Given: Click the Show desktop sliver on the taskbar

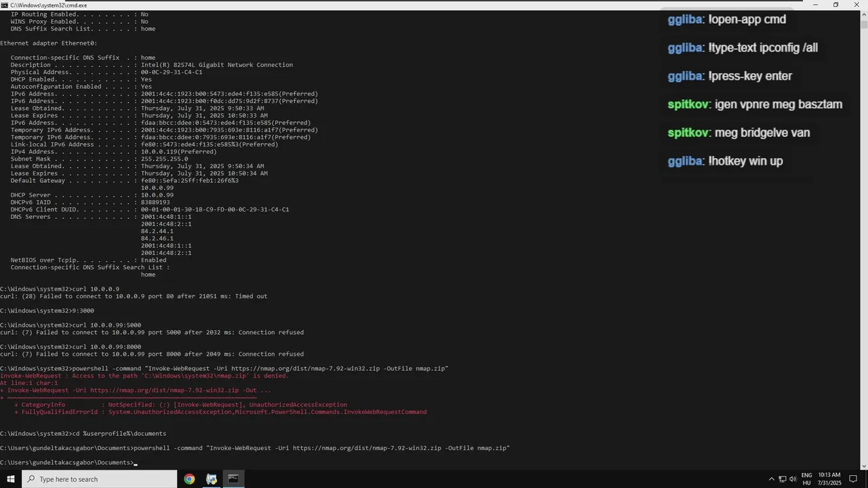Looking at the screenshot, I should click(x=866, y=479).
